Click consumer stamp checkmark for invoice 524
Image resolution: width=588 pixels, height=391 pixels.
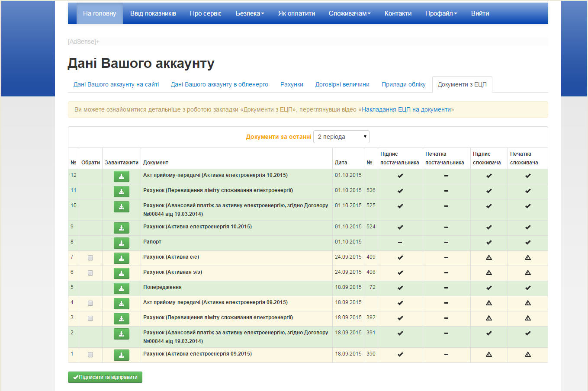528,227
